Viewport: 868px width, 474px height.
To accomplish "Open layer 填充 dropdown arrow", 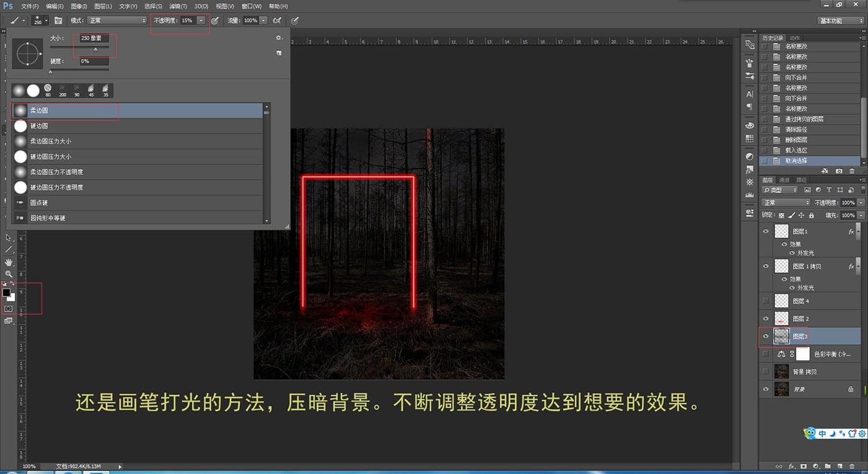I will pos(861,215).
